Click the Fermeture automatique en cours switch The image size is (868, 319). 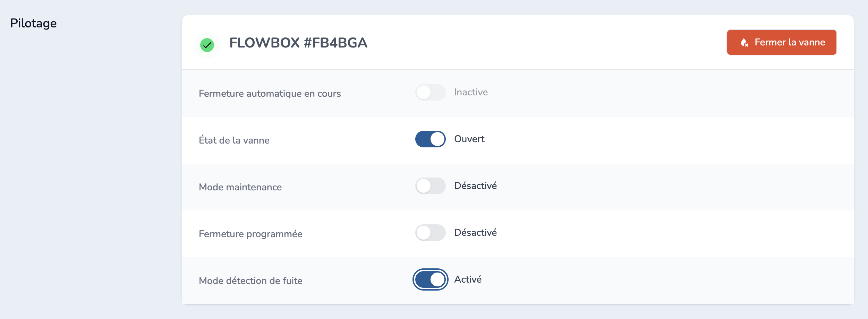click(430, 92)
